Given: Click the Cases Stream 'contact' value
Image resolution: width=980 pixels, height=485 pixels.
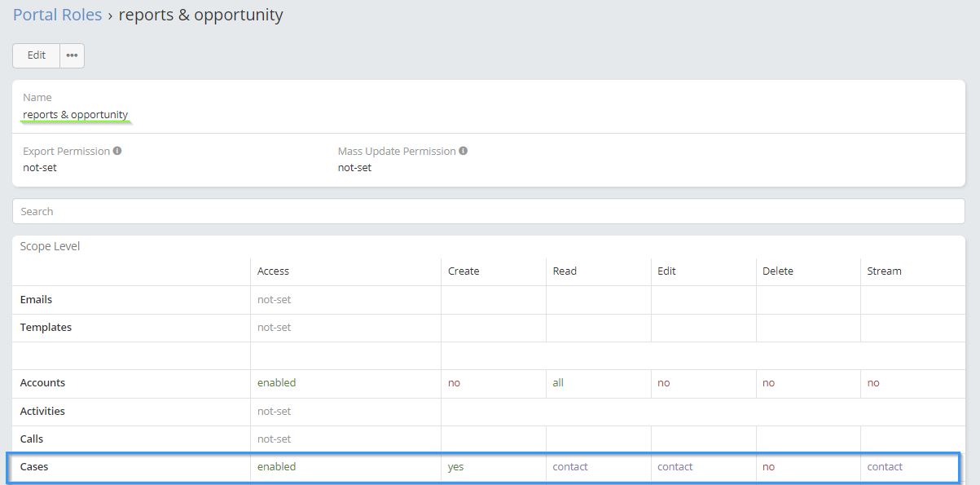Looking at the screenshot, I should tap(885, 467).
